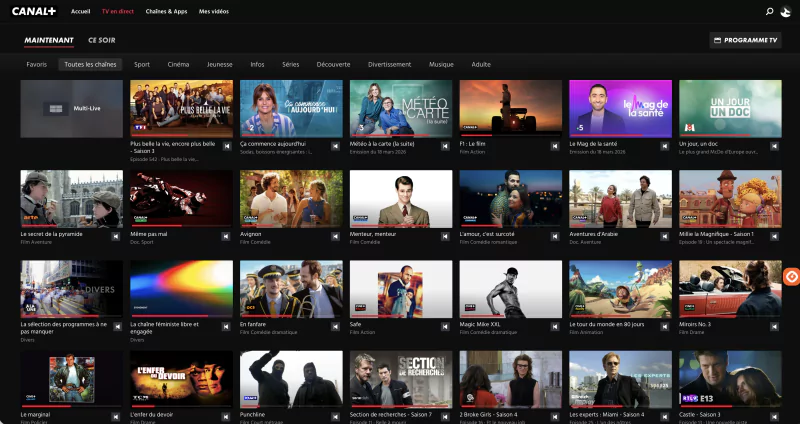Filter channels by Sport
The width and height of the screenshot is (800, 424).
[142, 64]
